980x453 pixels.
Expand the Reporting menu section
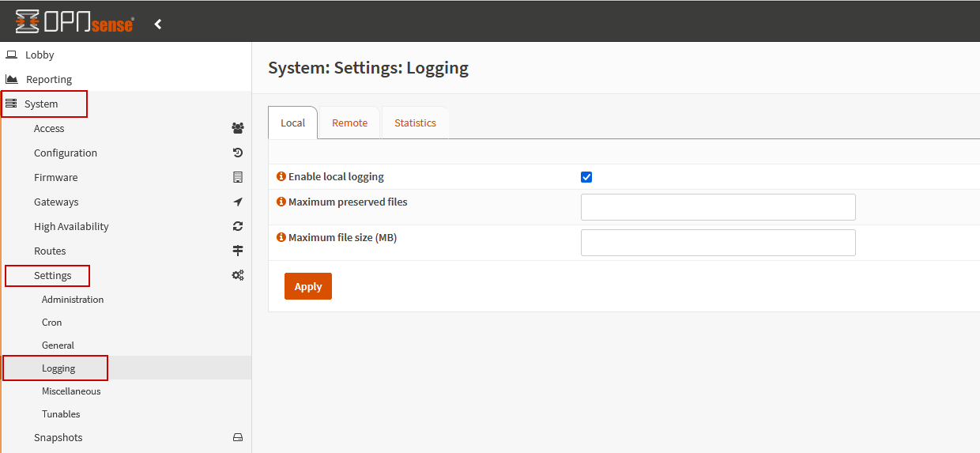[x=48, y=79]
